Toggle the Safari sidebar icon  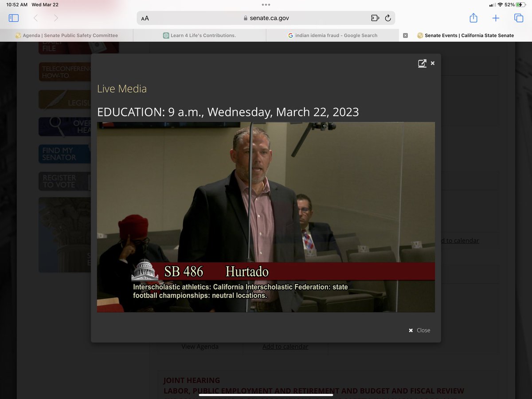14,18
